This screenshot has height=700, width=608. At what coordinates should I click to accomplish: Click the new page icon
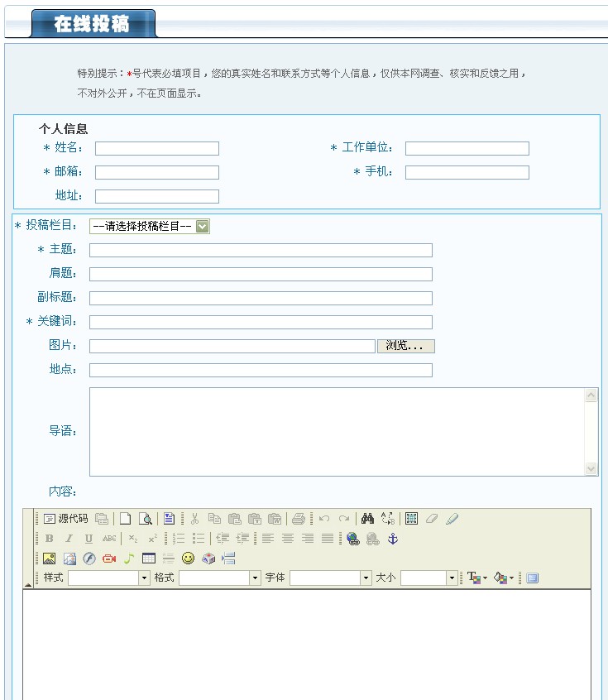pyautogui.click(x=126, y=519)
